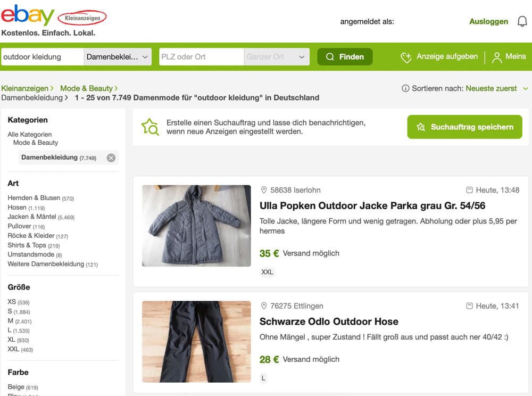Viewport: 532px width, 396px height.
Task: Click the info icon beside Sortieren nach
Action: click(405, 88)
